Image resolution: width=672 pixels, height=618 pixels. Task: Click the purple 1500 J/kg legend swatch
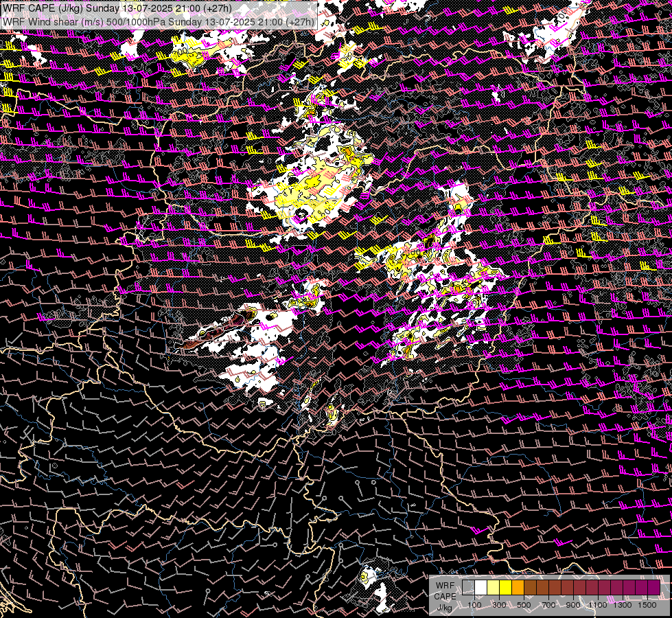(654, 588)
